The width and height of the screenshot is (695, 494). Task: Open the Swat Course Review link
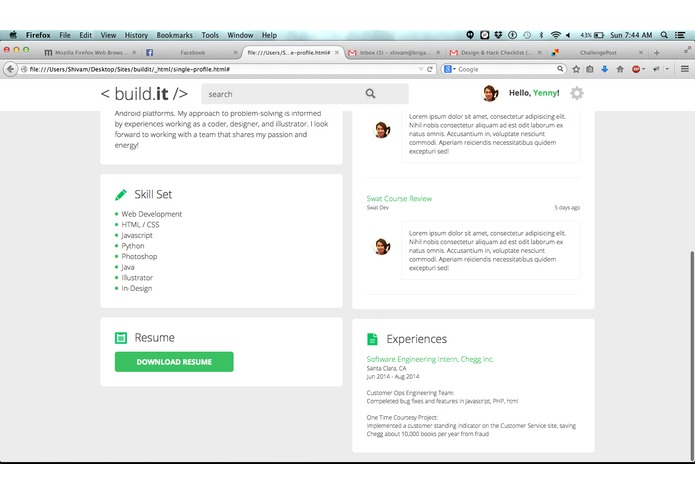pos(399,198)
